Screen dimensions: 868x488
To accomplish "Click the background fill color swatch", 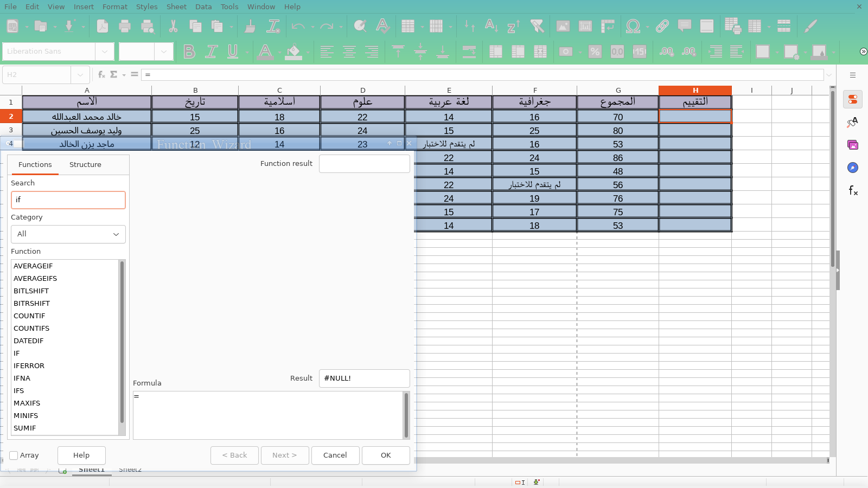I will (x=293, y=52).
